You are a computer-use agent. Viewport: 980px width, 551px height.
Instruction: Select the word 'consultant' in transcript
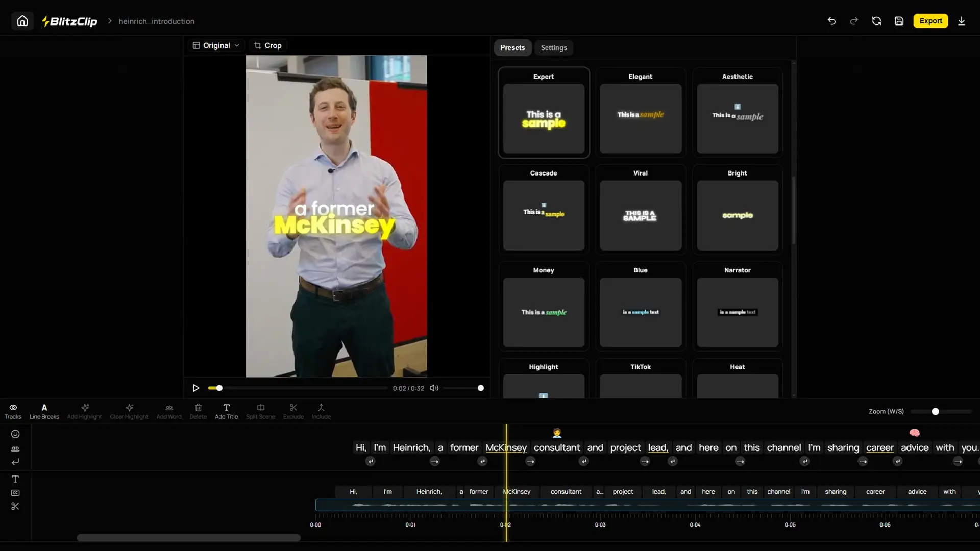coord(557,447)
